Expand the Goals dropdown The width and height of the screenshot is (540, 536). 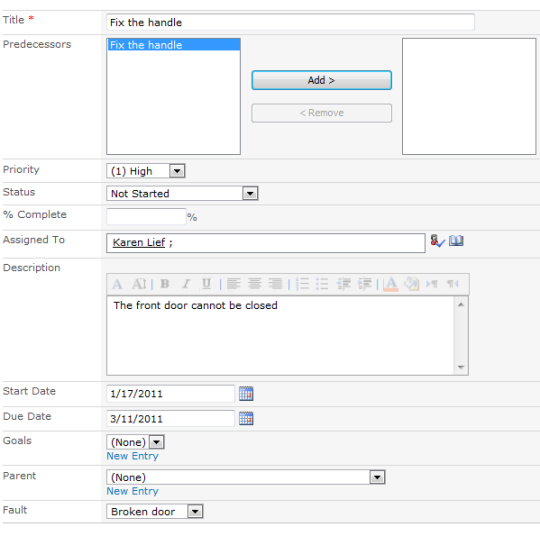click(157, 442)
